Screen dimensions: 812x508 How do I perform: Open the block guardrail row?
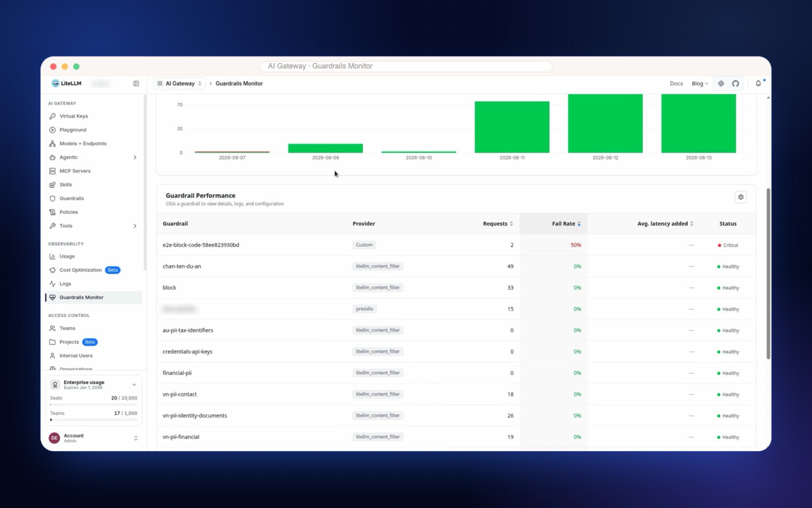point(456,288)
